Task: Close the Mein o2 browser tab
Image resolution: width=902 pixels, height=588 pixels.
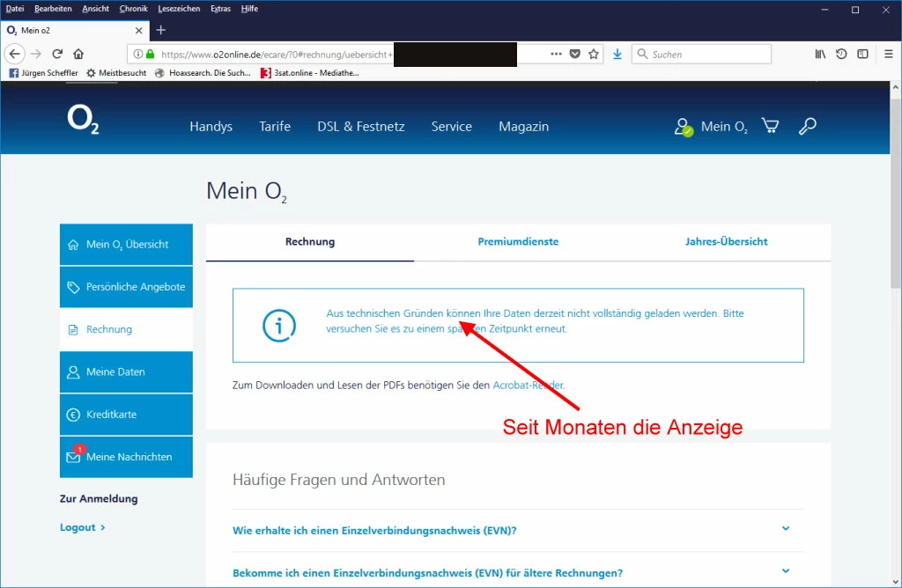Action: [x=138, y=31]
